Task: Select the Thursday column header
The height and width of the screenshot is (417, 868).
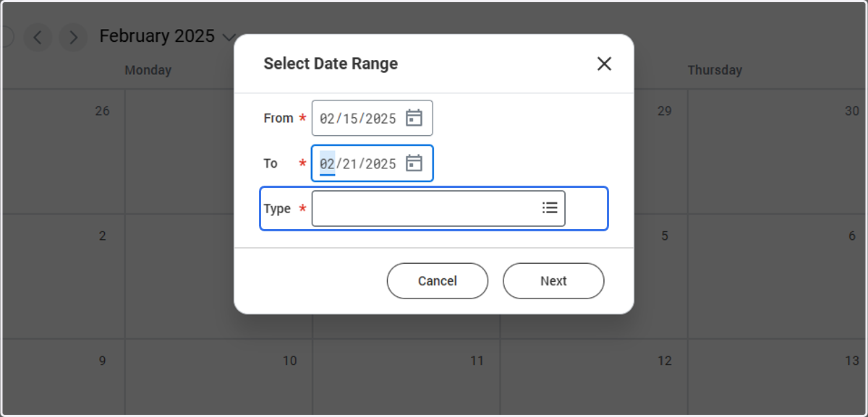Action: coord(715,70)
